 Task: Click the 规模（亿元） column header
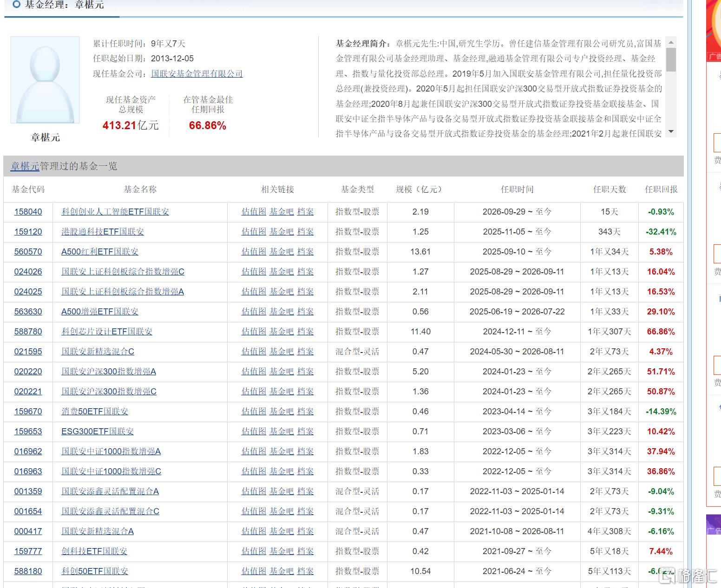click(x=420, y=189)
